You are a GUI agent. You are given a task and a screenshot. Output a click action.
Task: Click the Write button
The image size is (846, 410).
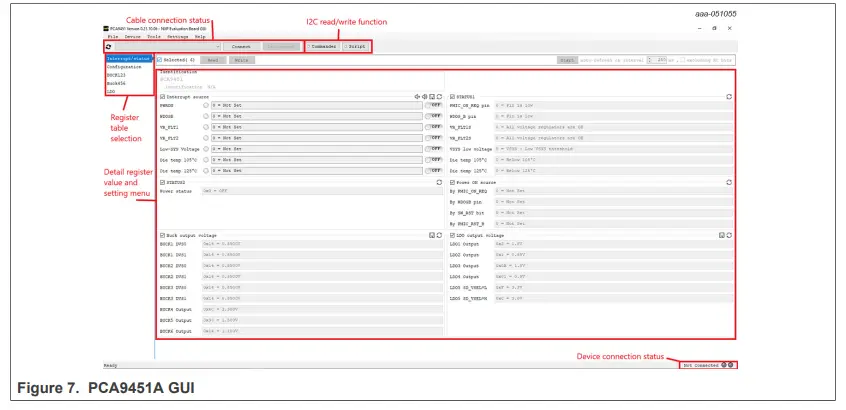(241, 60)
